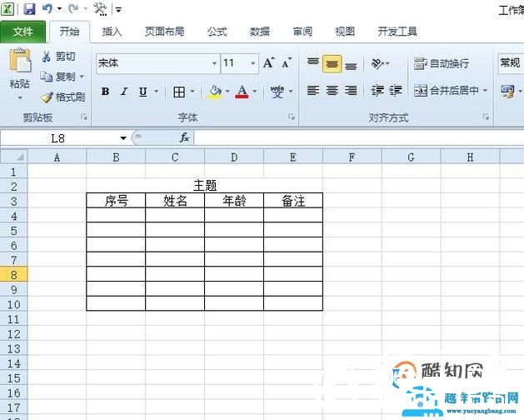Increase font size with large A icon
The width and height of the screenshot is (524, 420).
click(268, 62)
